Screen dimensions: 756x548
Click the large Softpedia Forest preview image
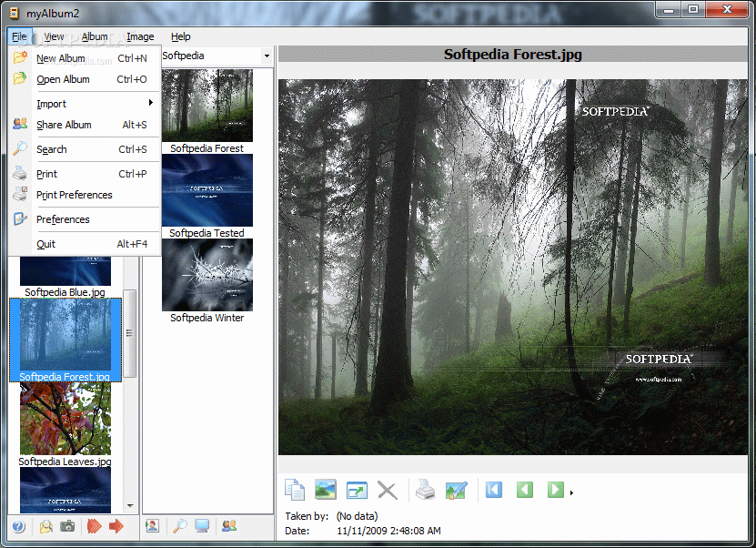[x=513, y=267]
